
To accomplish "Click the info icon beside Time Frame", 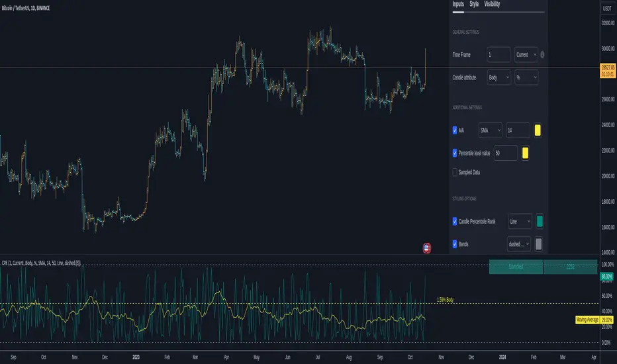I will point(543,55).
